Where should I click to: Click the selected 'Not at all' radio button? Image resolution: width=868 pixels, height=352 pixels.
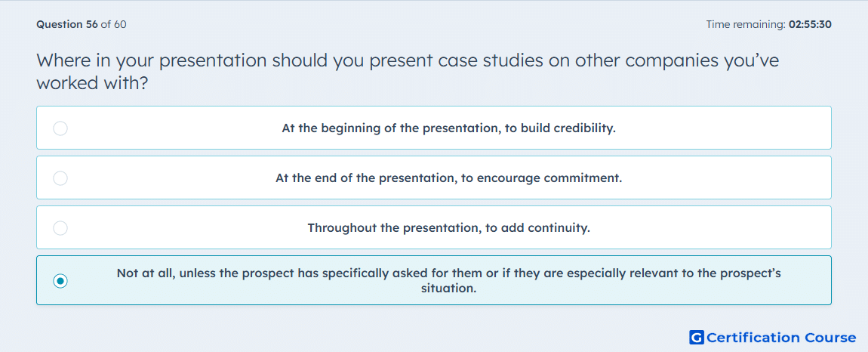60,281
